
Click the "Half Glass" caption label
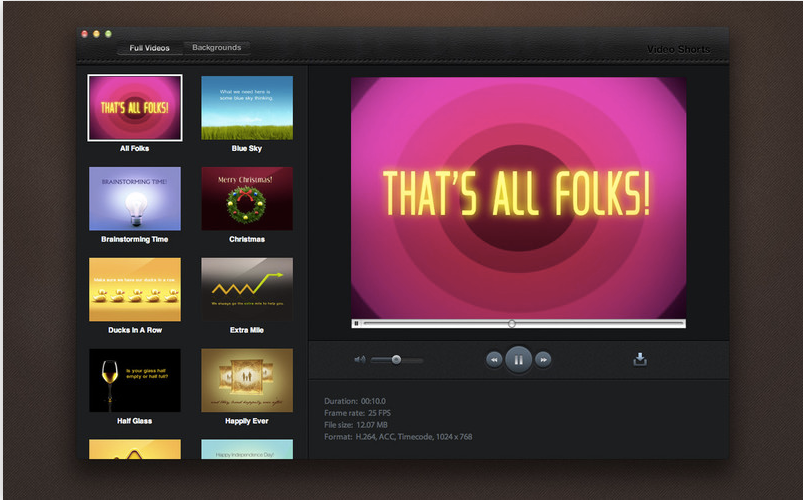(135, 421)
